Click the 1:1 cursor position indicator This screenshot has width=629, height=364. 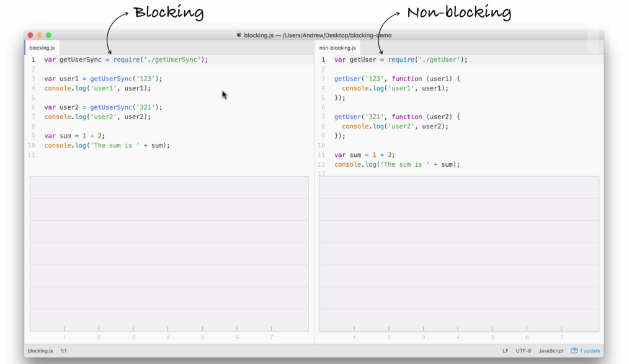63,351
